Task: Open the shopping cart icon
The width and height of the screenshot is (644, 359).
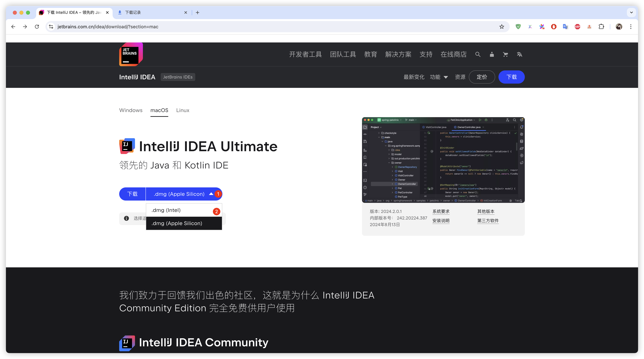Action: (505, 54)
